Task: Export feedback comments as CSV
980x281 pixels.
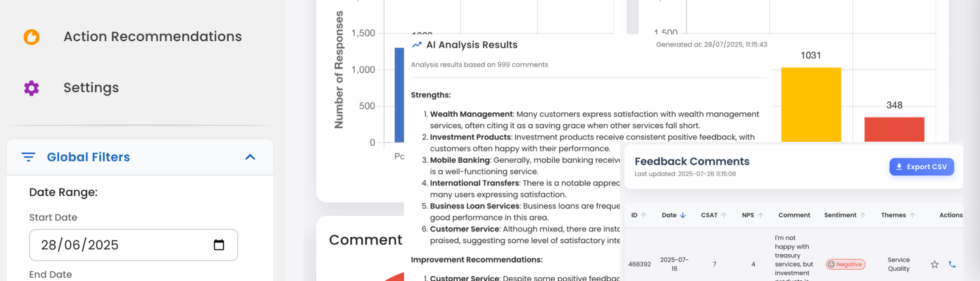Action: pos(921,167)
